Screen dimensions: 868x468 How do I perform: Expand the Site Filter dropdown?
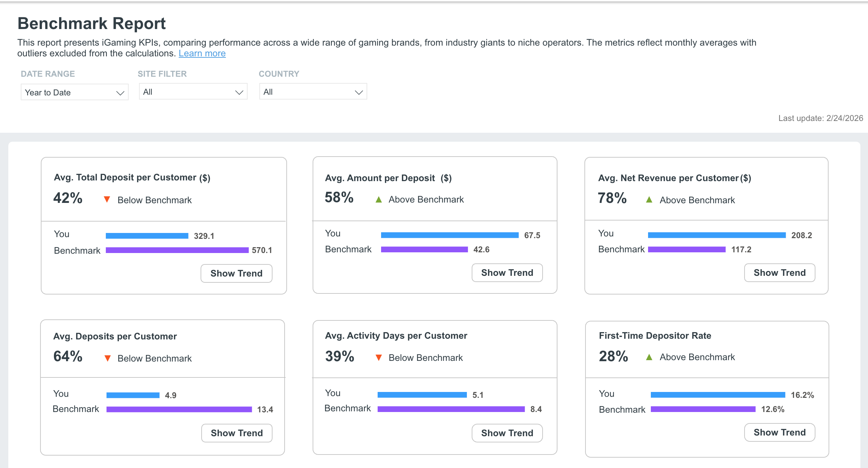(x=193, y=92)
